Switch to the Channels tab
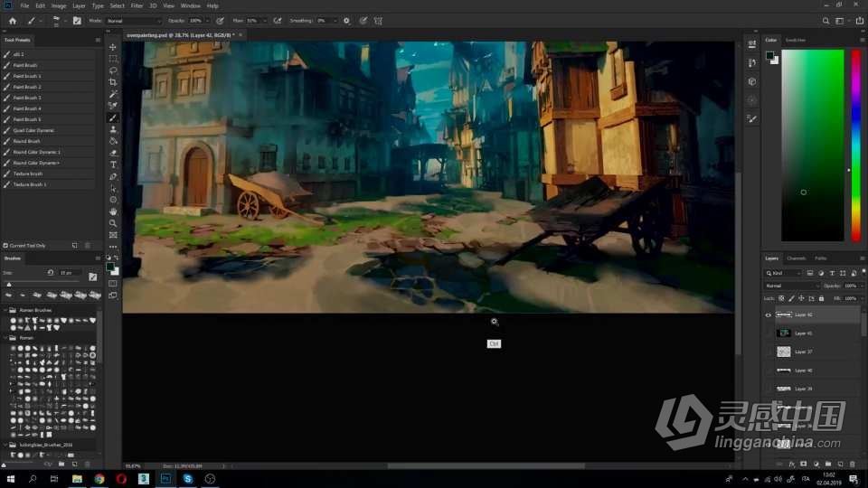The height and width of the screenshot is (488, 868). (796, 258)
